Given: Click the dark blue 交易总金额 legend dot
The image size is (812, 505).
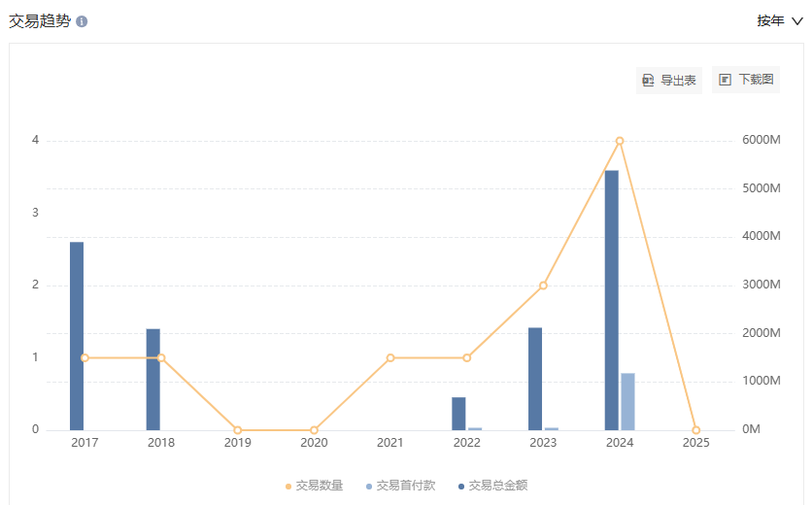Looking at the screenshot, I should pos(461,487).
